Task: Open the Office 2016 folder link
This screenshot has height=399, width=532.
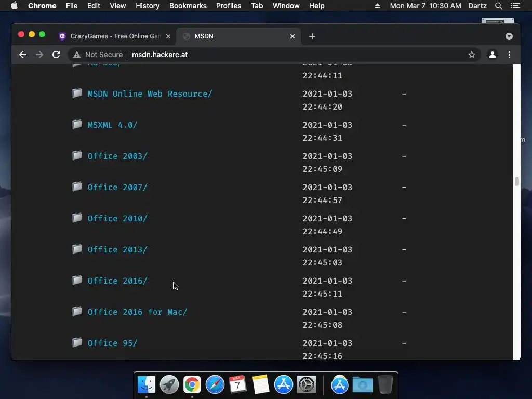Action: click(x=117, y=281)
